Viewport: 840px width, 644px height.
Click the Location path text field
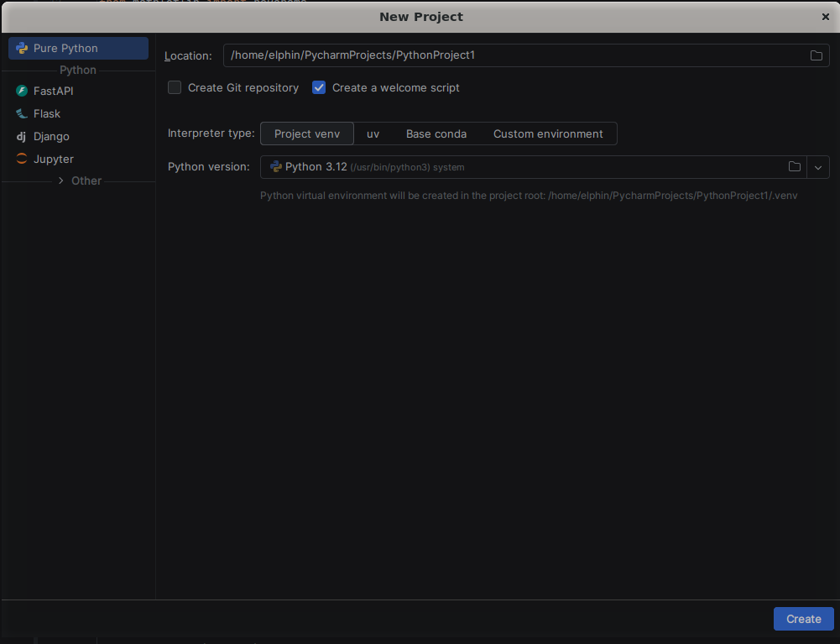click(x=512, y=55)
